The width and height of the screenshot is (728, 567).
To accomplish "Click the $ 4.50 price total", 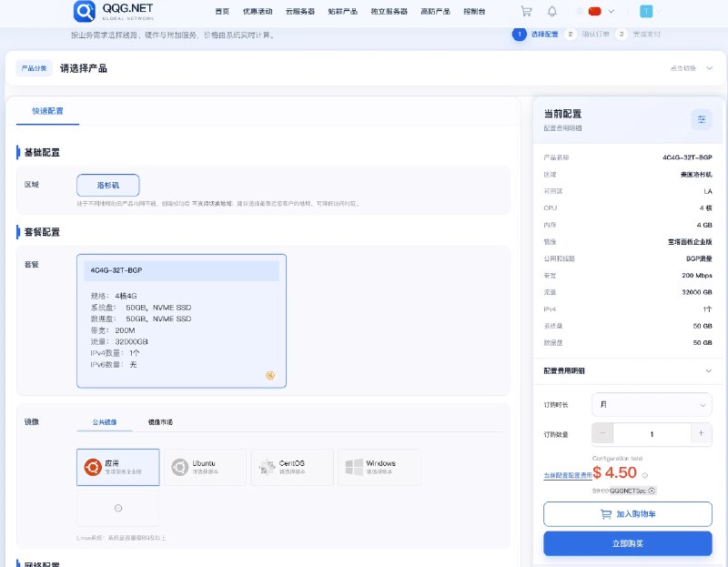I will click(x=615, y=472).
